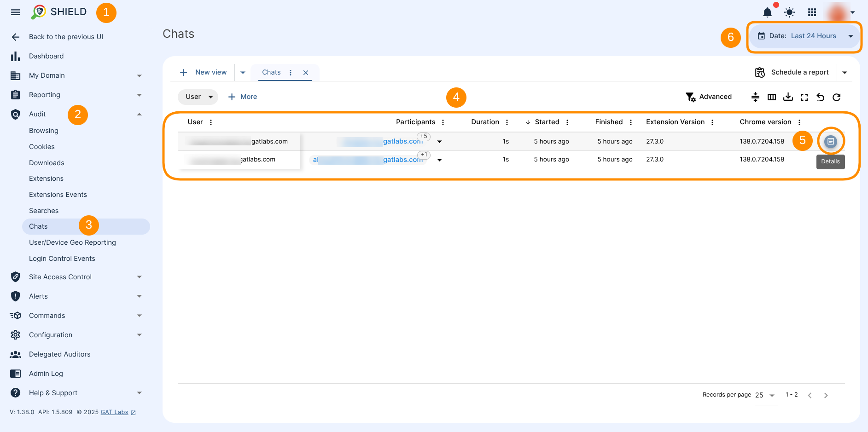This screenshot has width=868, height=432.
Task: Change Records per page value 25
Action: pos(766,395)
